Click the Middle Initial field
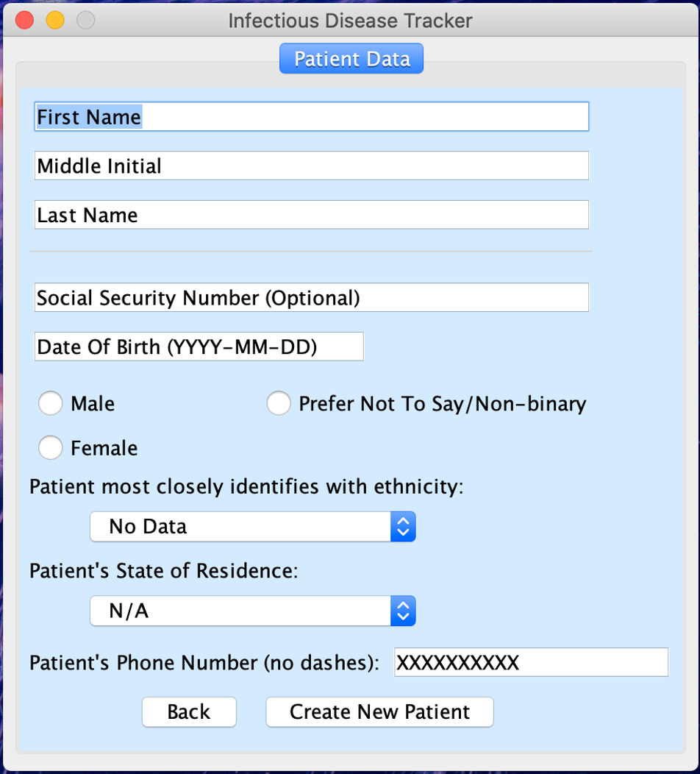The image size is (700, 774). [311, 166]
